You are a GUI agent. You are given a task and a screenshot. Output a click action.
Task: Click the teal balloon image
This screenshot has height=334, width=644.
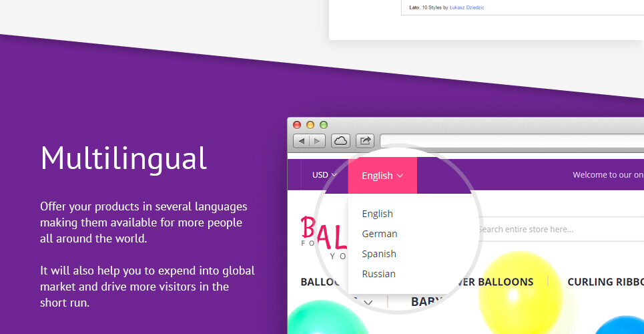(327, 317)
